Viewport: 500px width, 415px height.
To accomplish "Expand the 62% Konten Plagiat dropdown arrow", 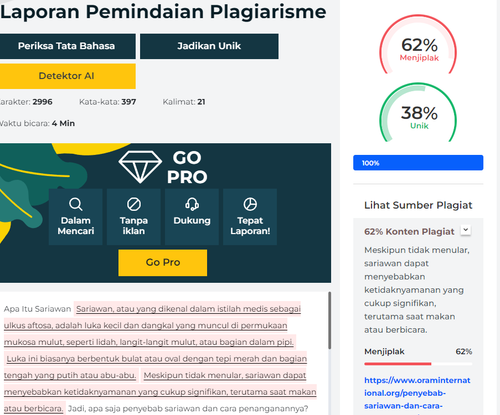I will (466, 230).
